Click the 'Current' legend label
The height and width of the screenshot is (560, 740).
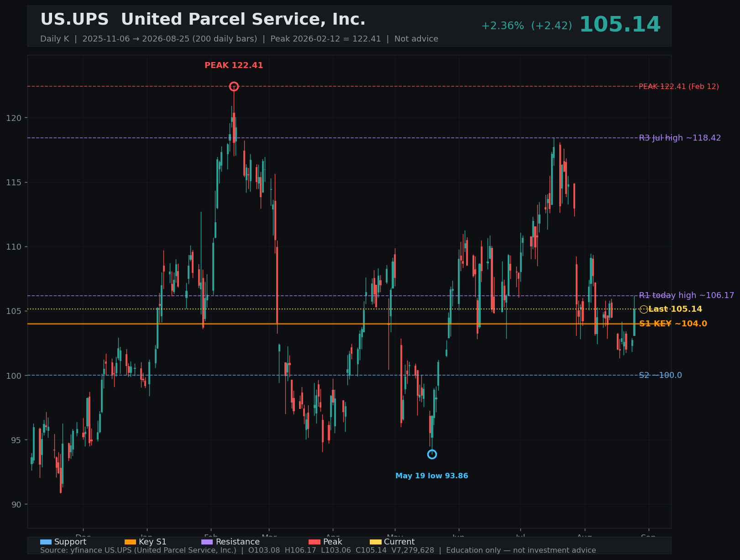click(x=399, y=542)
